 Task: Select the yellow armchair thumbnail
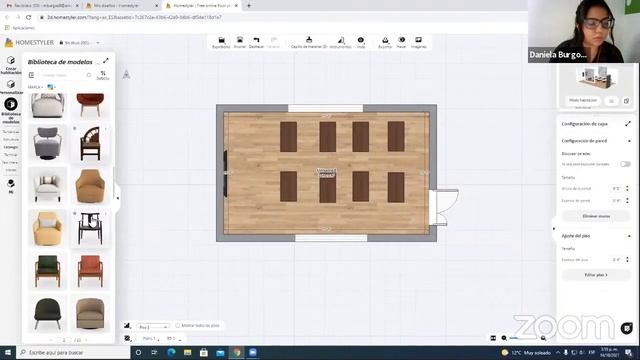pos(47,229)
